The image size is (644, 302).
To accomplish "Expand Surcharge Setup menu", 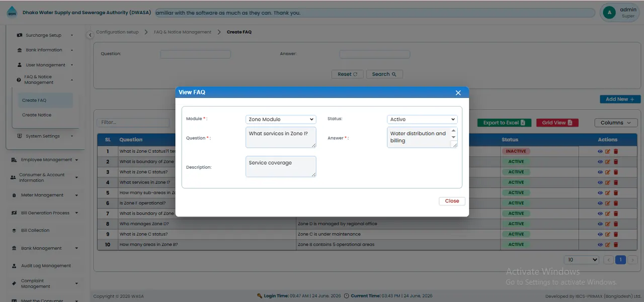I will [x=45, y=35].
